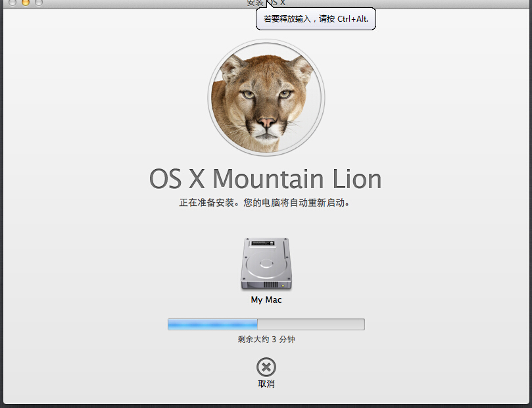Click the 取消 label under the cancel icon
The height and width of the screenshot is (408, 532).
266,384
